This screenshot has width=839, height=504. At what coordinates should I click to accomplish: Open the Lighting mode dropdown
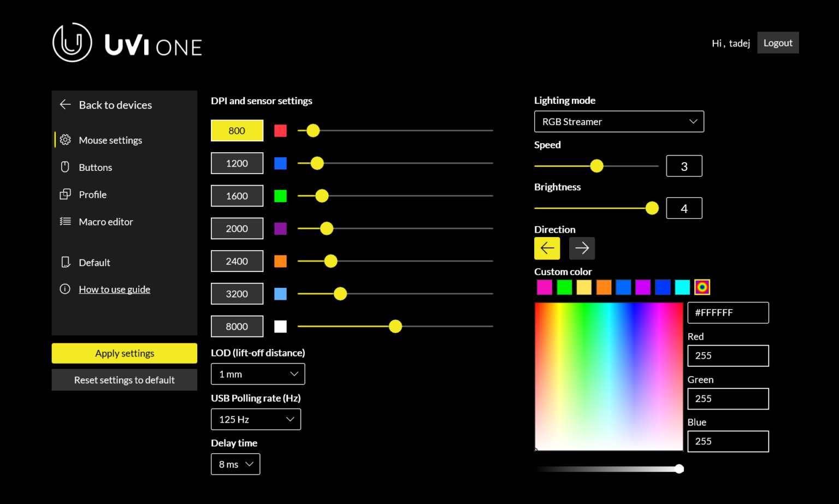pyautogui.click(x=619, y=121)
